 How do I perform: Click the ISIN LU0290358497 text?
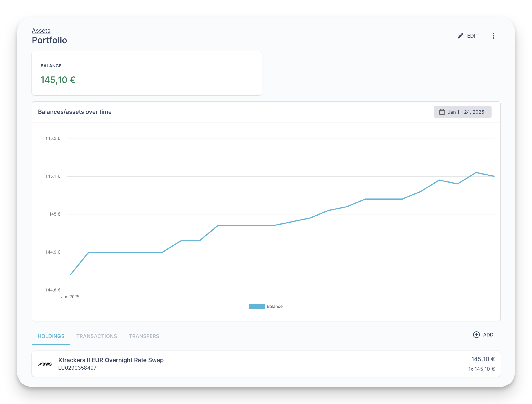(x=77, y=368)
